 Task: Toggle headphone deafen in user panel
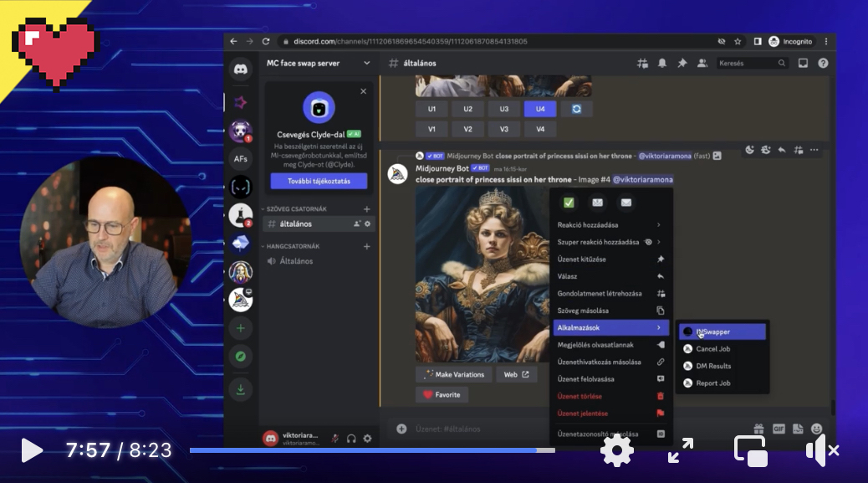(351, 438)
